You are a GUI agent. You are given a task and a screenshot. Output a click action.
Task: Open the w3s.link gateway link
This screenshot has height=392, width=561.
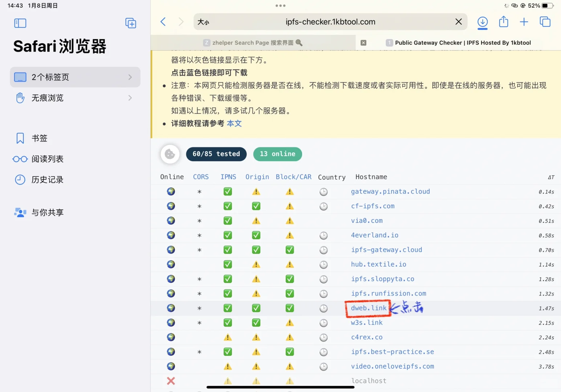(367, 322)
